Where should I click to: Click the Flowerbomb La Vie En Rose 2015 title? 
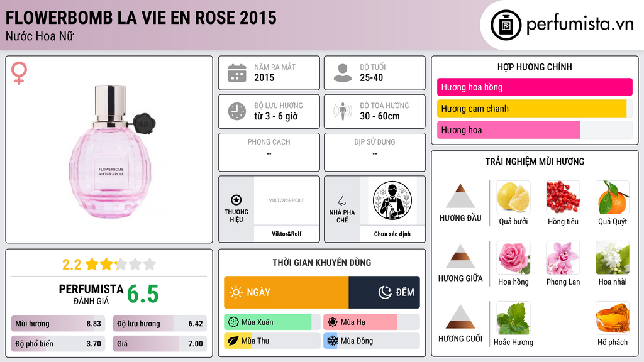(141, 18)
